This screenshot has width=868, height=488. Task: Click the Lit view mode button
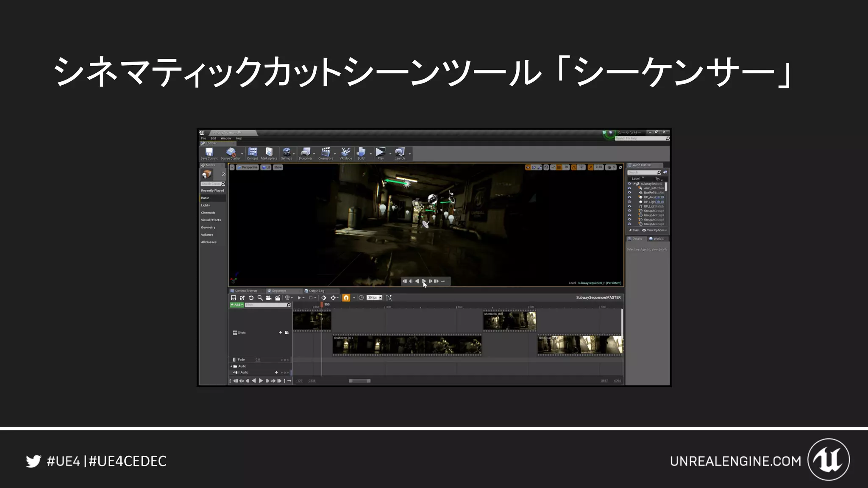pos(266,167)
